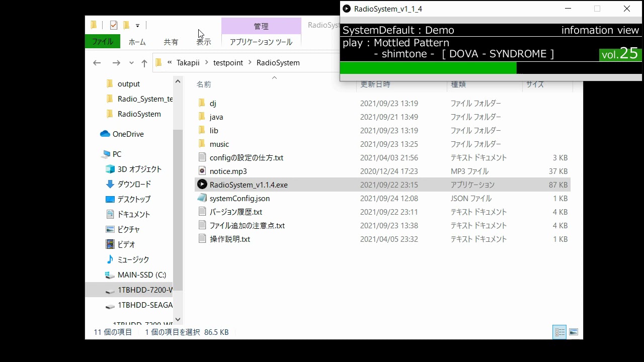Click the デスクトップ icon in sidebar

(x=110, y=199)
